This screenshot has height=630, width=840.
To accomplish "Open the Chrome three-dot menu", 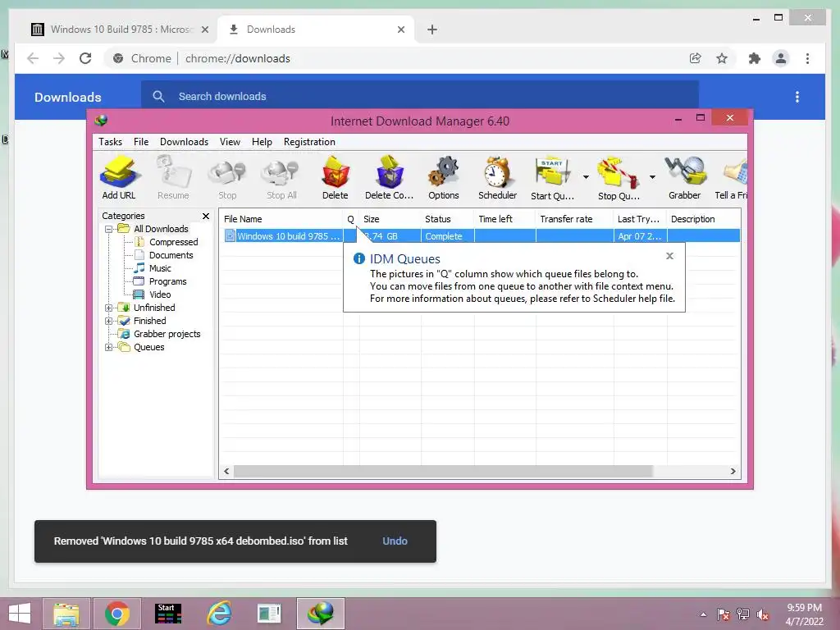I will point(807,58).
